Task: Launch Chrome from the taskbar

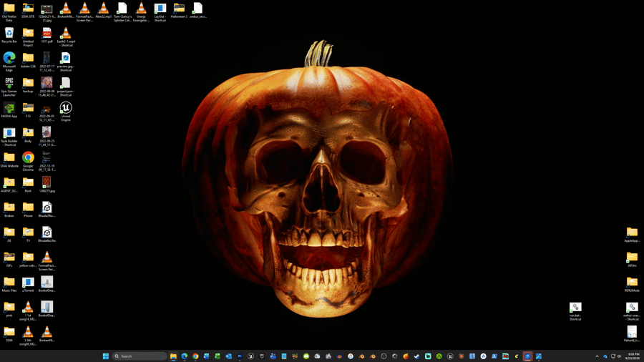Action: tap(195, 356)
